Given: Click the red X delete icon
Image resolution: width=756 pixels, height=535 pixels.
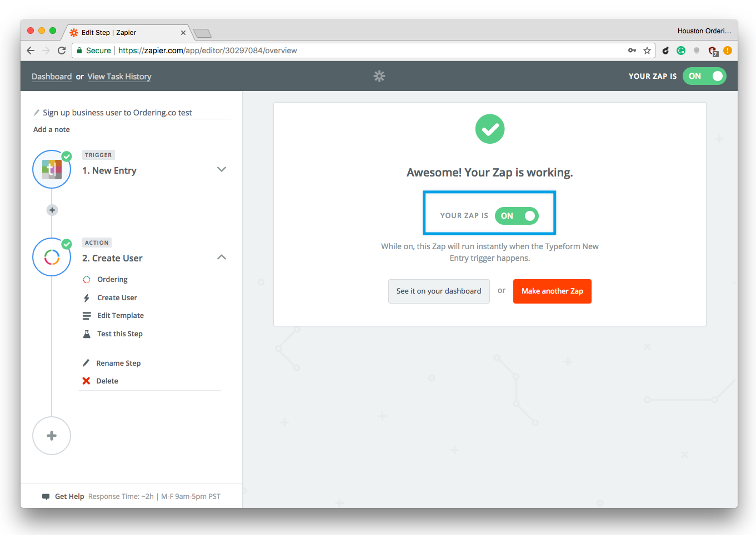Looking at the screenshot, I should (86, 381).
